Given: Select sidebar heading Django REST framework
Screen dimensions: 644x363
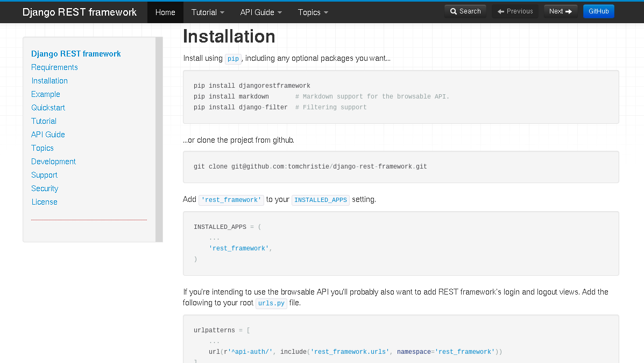Looking at the screenshot, I should 76,54.
